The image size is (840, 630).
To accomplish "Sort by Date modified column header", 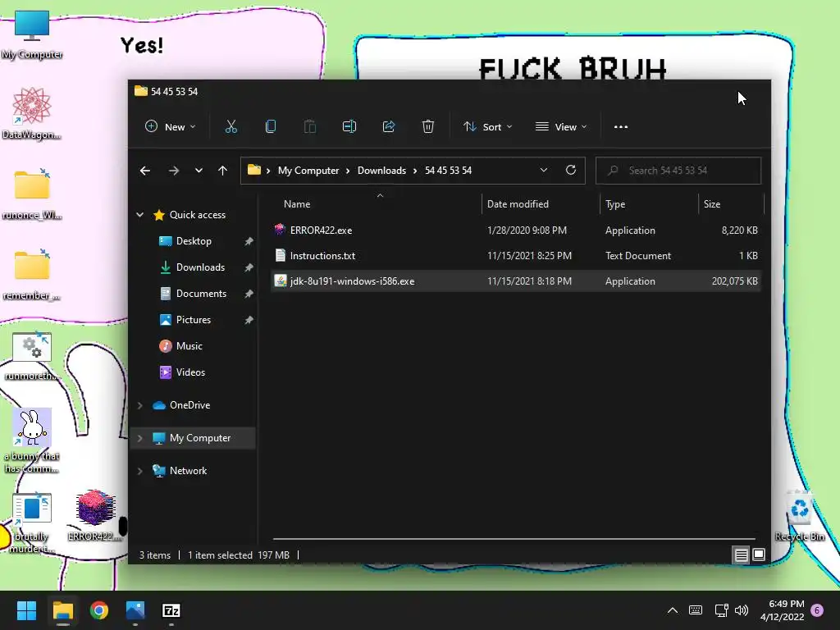I will pyautogui.click(x=541, y=204).
